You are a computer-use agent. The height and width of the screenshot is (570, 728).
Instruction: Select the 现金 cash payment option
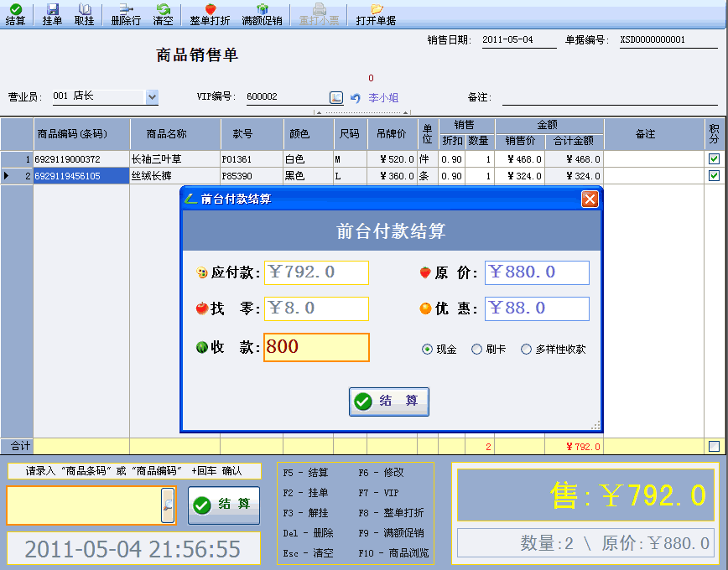pyautogui.click(x=428, y=349)
